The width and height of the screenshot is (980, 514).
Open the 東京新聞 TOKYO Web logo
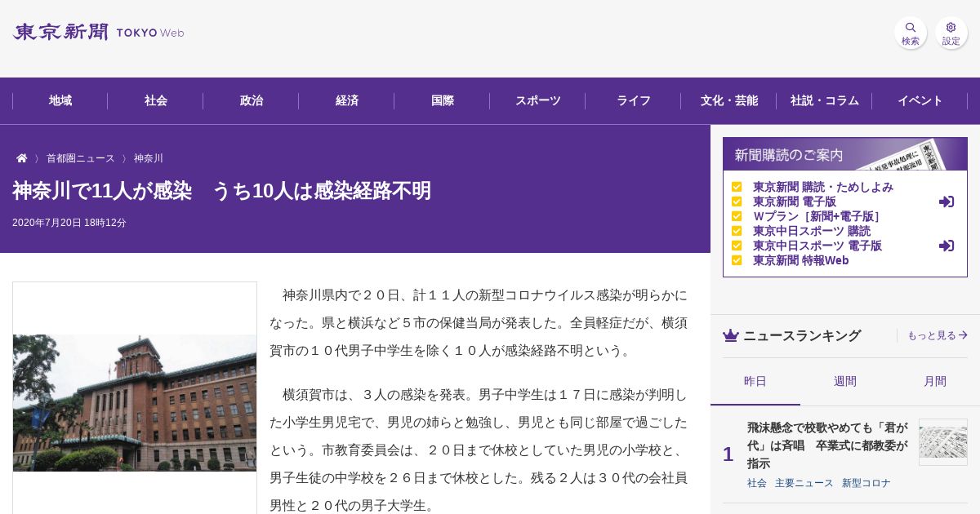[98, 33]
